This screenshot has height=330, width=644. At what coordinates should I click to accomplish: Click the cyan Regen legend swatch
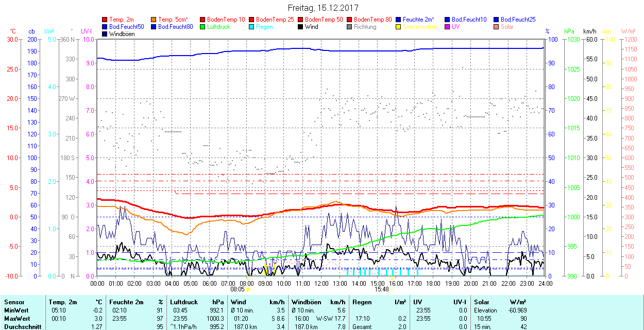(252, 27)
